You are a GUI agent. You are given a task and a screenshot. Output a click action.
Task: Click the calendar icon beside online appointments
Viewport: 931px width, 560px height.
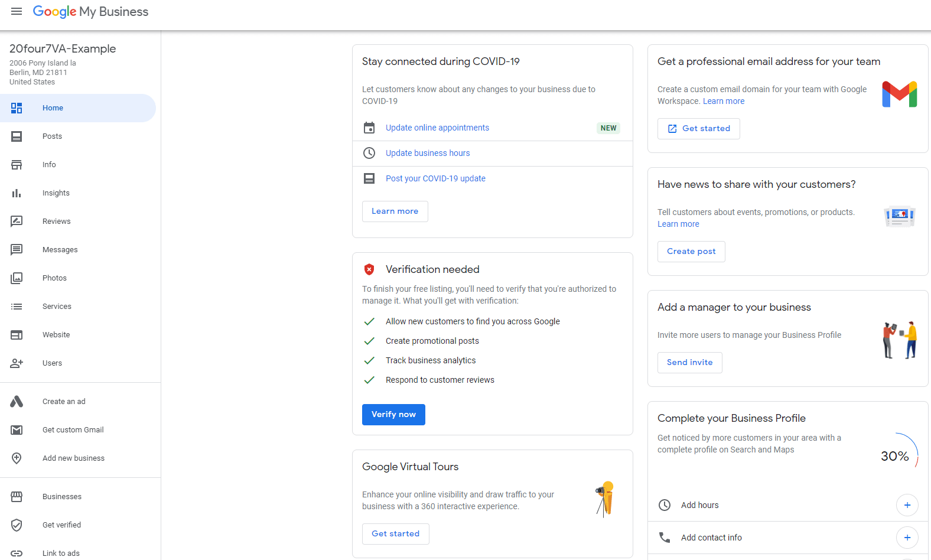tap(369, 128)
